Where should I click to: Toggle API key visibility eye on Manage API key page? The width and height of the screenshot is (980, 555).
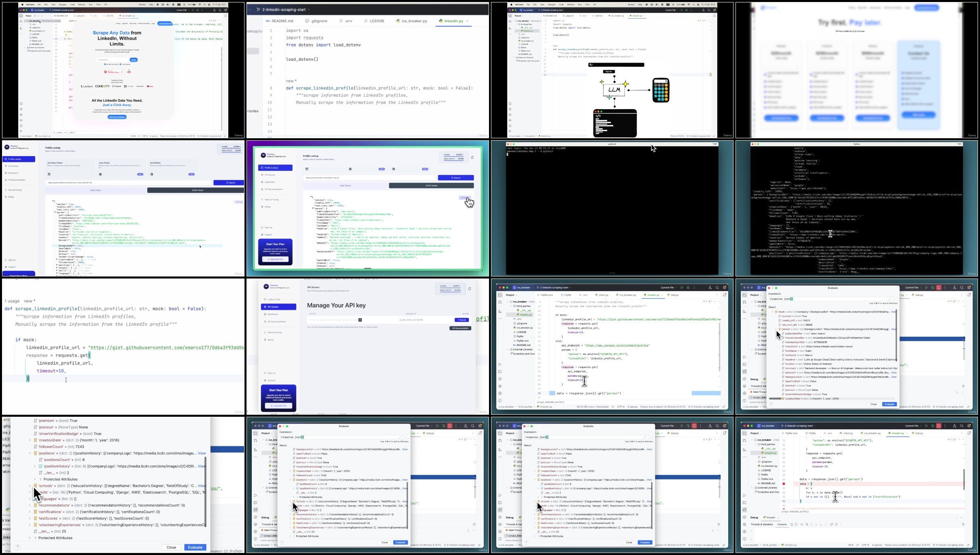[x=360, y=320]
